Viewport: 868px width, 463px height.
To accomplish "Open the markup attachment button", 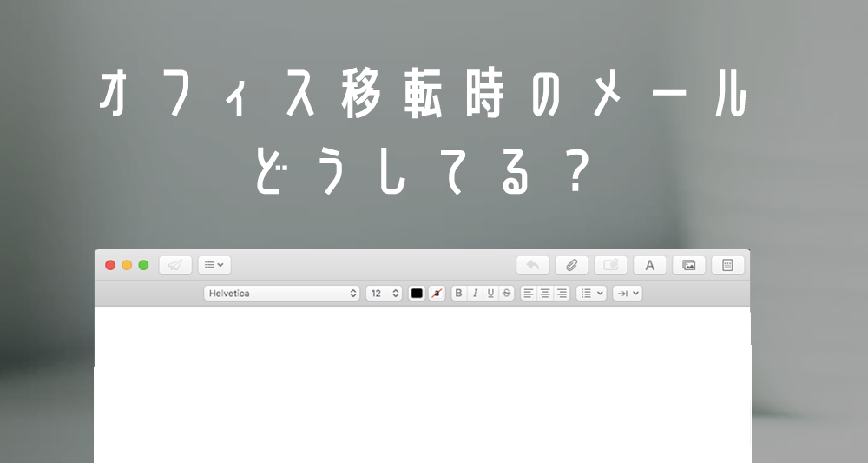I will pos(610,265).
